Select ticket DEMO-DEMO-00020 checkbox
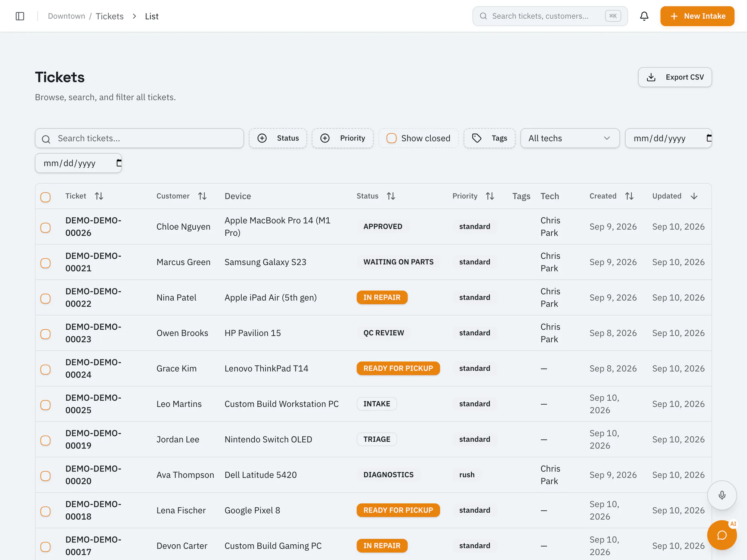Image resolution: width=747 pixels, height=560 pixels. click(46, 476)
